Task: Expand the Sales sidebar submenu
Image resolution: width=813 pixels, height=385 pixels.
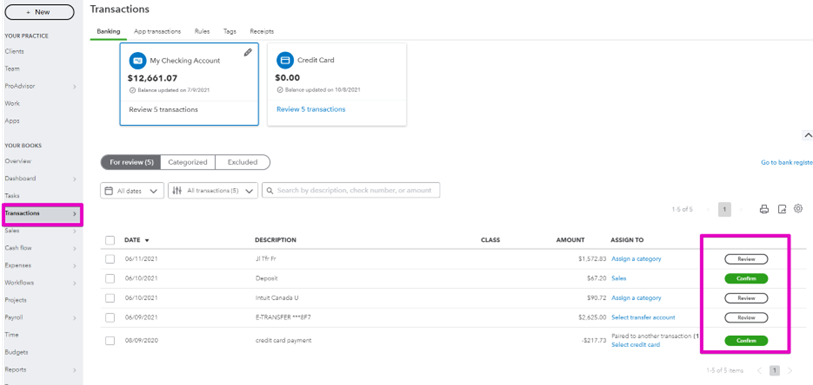Action: pos(74,231)
